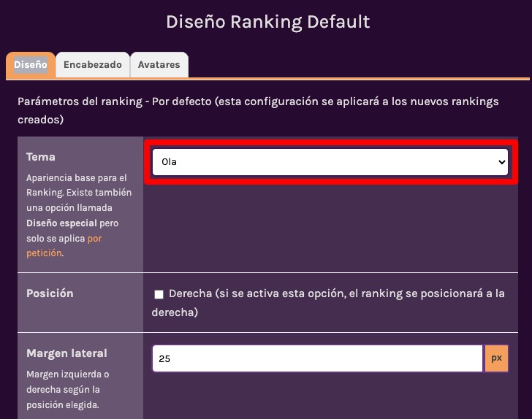Click the Tema row label
This screenshot has height=419, width=532.
click(41, 157)
